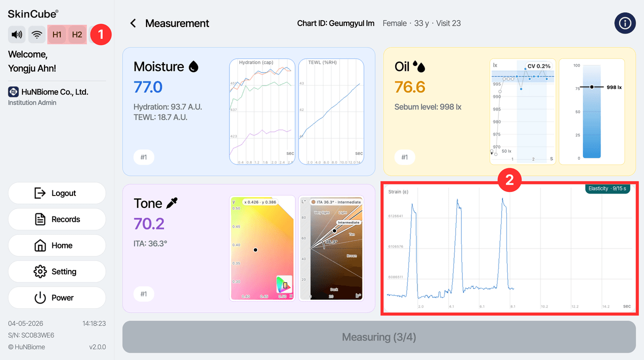Click the Power button
Screen dimensions: 644x360
[57, 297]
